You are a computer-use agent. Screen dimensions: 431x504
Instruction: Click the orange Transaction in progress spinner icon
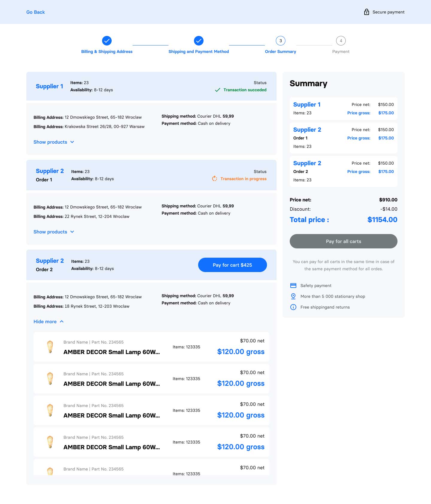(x=215, y=179)
